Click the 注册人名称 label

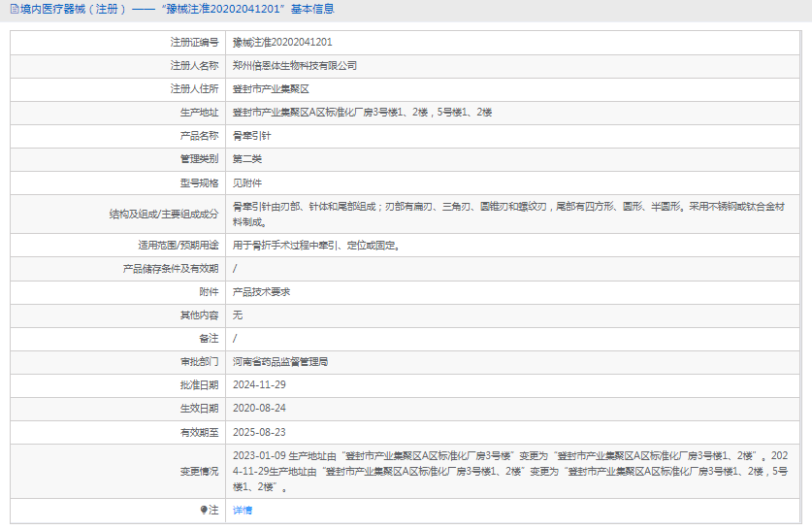coord(195,66)
